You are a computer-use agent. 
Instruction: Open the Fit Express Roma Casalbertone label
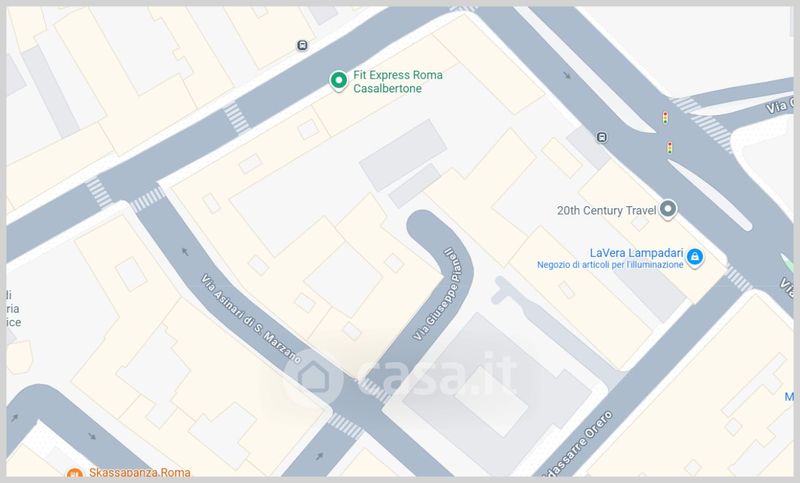[x=398, y=82]
